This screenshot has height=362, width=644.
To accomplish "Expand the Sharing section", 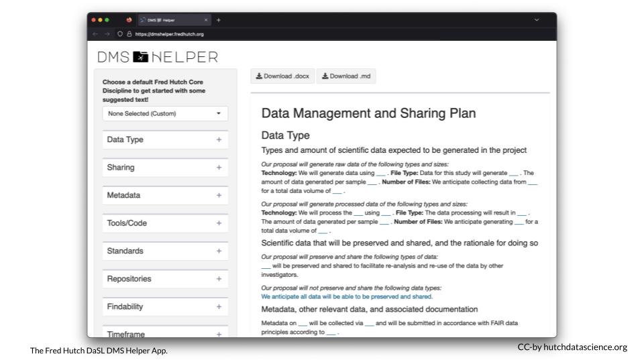I will click(165, 168).
